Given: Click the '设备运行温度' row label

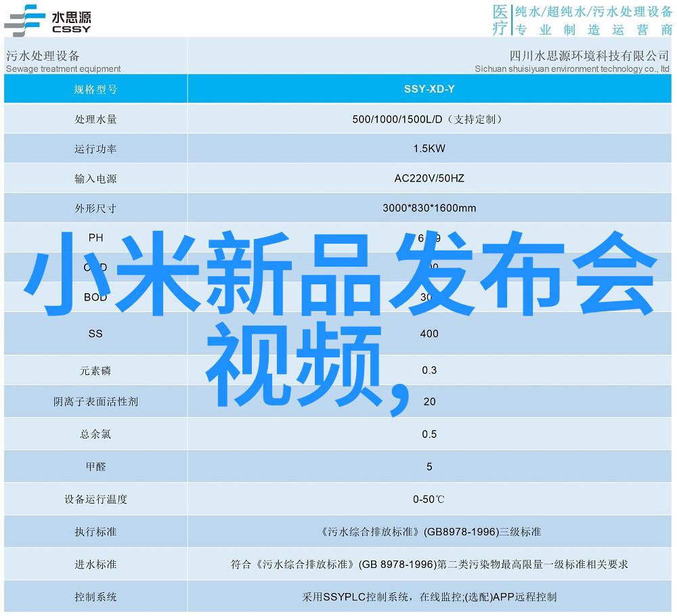Looking at the screenshot, I should 95,500.
